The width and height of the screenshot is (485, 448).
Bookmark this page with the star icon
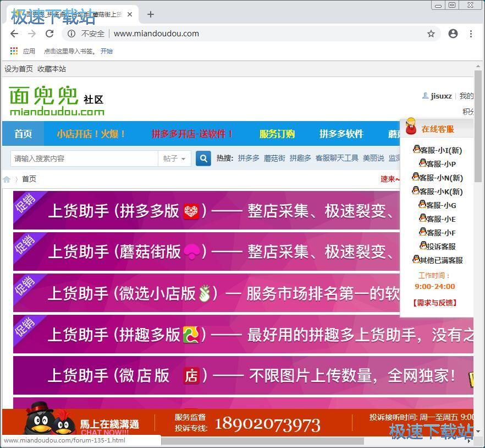point(431,34)
